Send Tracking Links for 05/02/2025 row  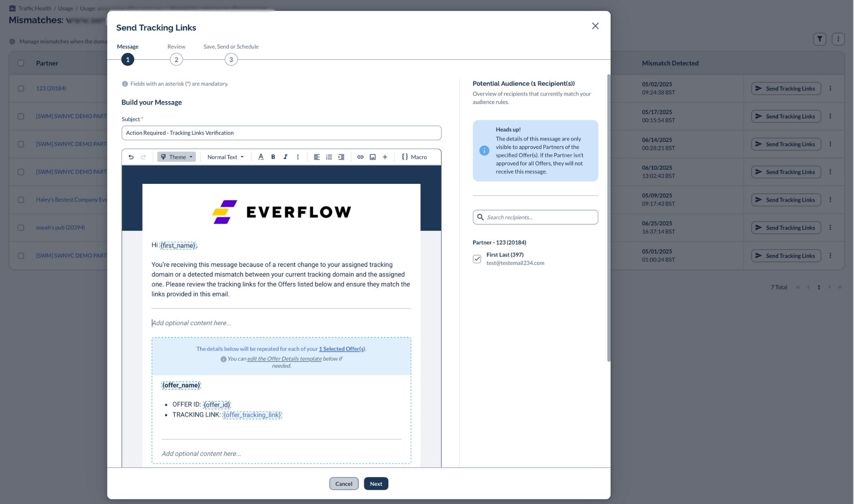point(786,89)
